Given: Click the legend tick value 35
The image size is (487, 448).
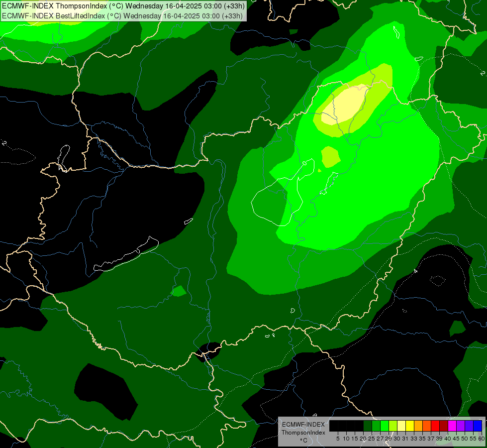Looking at the screenshot, I should pos(423,439).
